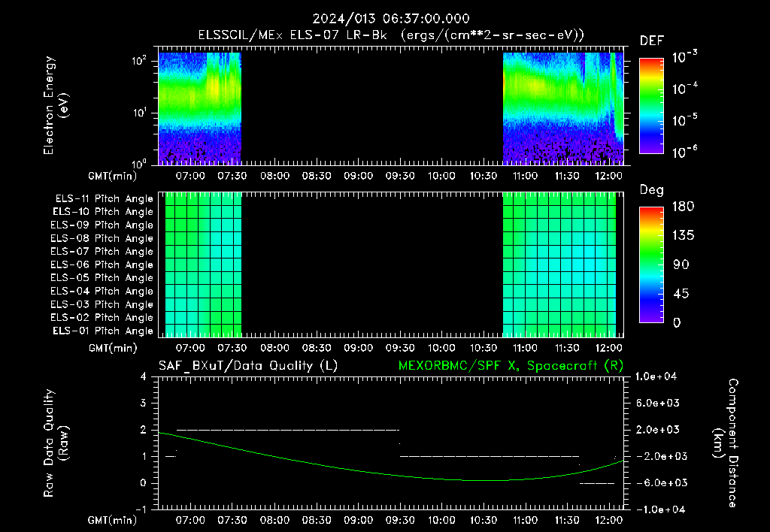This screenshot has width=770, height=532.
Task: Click the ELS-02 Pitch Angle row label
Action: (x=102, y=318)
